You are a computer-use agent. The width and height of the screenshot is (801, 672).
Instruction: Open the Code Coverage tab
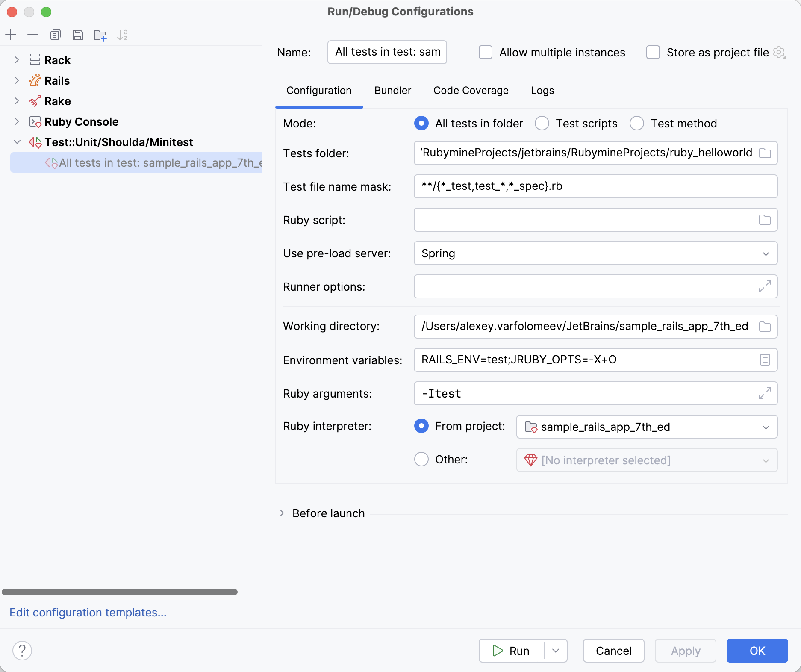[x=471, y=90]
